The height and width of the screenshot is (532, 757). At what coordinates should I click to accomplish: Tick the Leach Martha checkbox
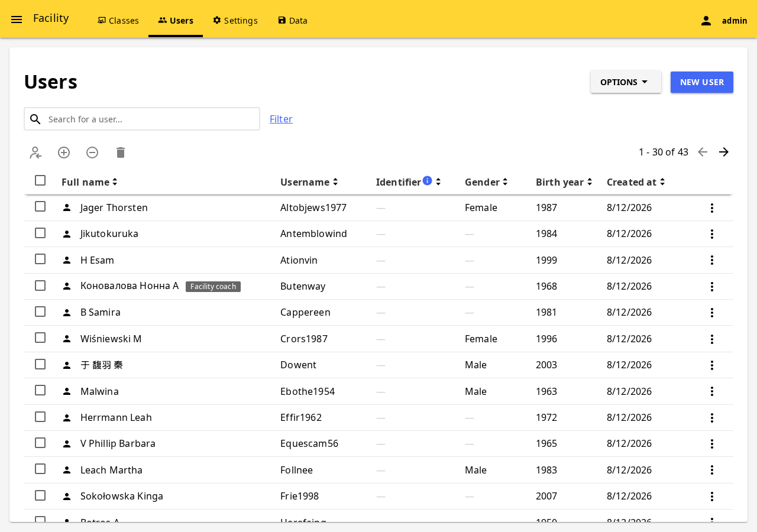[40, 469]
